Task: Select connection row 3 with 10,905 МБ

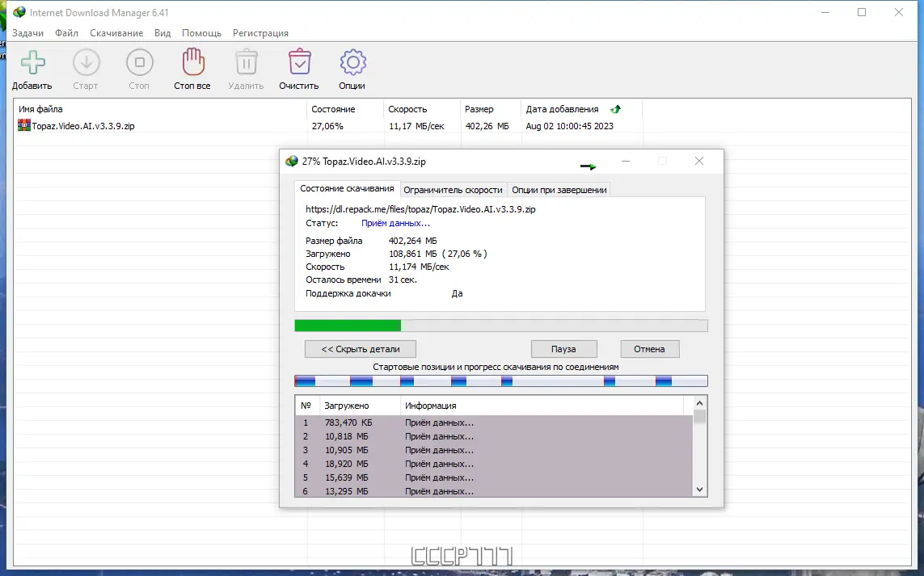Action: coord(494,450)
